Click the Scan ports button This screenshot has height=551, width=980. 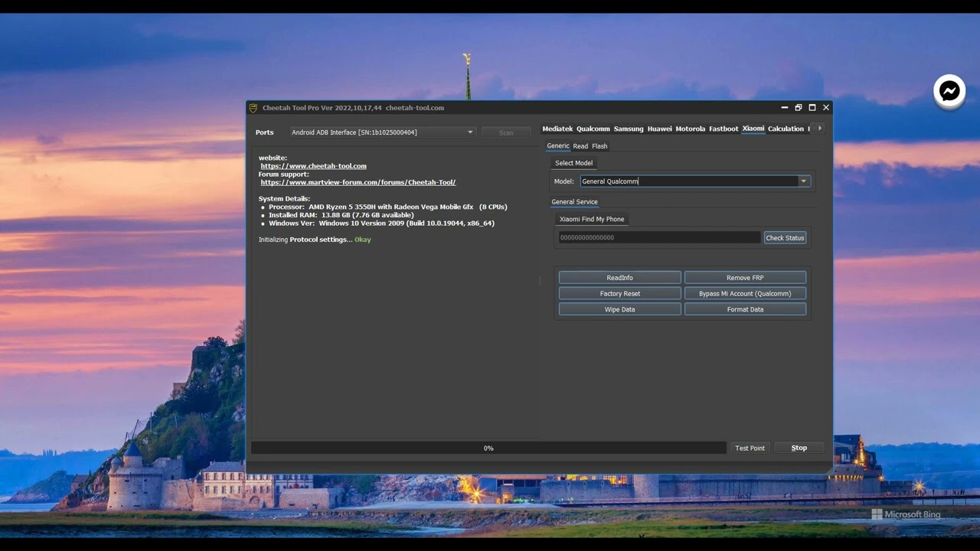coord(506,132)
